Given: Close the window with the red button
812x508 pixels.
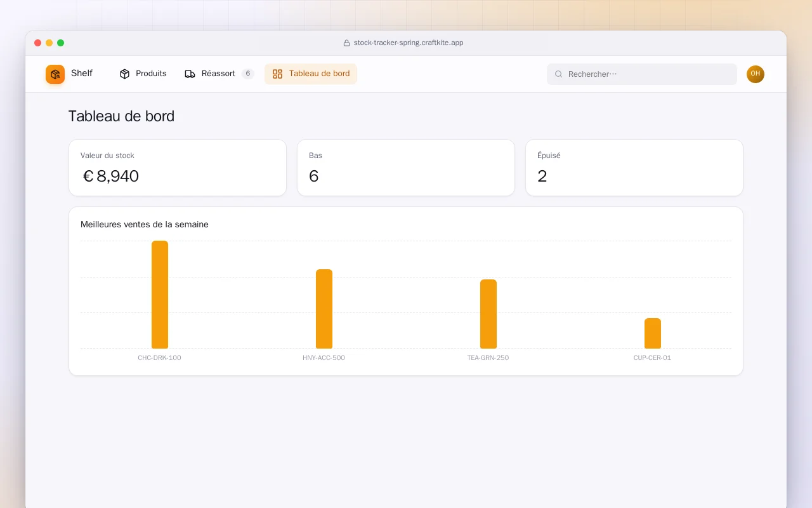Looking at the screenshot, I should click(x=38, y=43).
